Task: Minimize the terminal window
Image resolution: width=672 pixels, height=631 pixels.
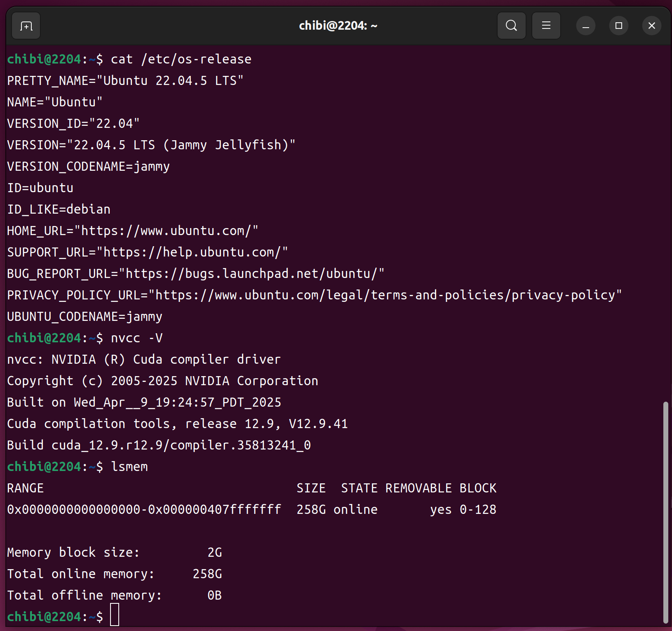Action: pyautogui.click(x=585, y=26)
